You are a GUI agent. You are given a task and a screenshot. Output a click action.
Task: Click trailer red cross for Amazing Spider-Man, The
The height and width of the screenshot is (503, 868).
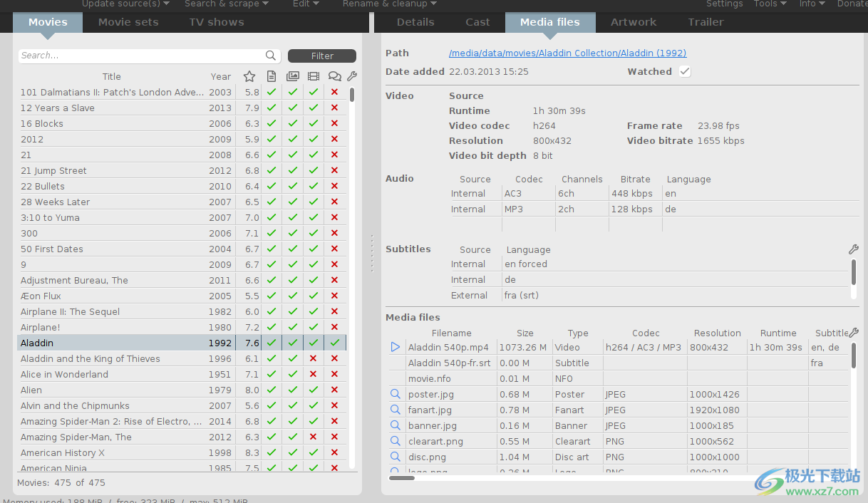click(x=314, y=437)
